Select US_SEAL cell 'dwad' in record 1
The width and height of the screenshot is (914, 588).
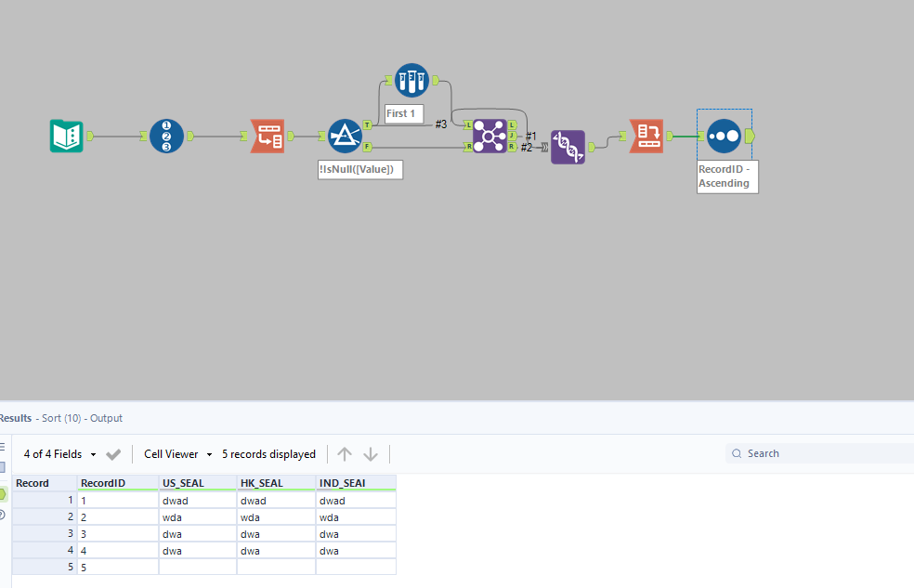click(x=198, y=501)
